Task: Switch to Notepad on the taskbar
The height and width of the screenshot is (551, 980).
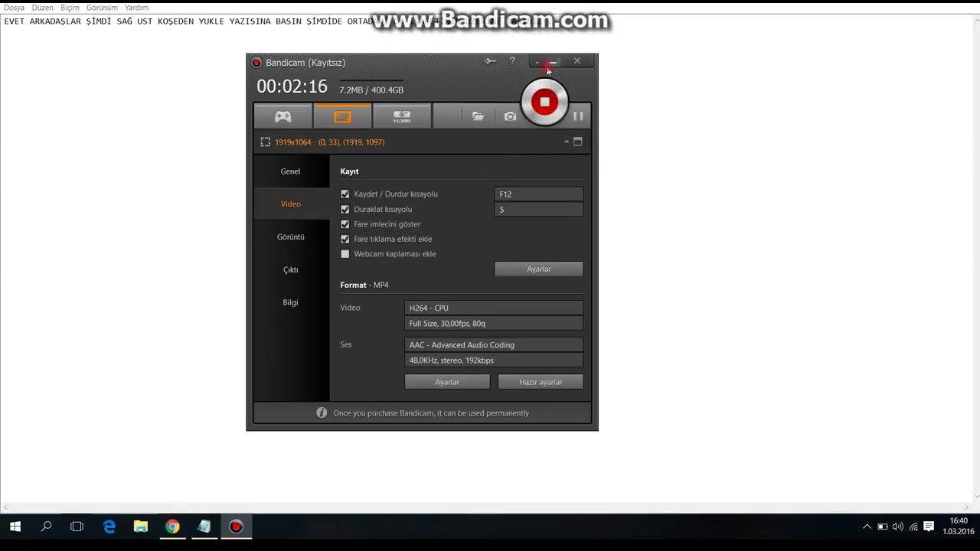Action: pyautogui.click(x=204, y=527)
